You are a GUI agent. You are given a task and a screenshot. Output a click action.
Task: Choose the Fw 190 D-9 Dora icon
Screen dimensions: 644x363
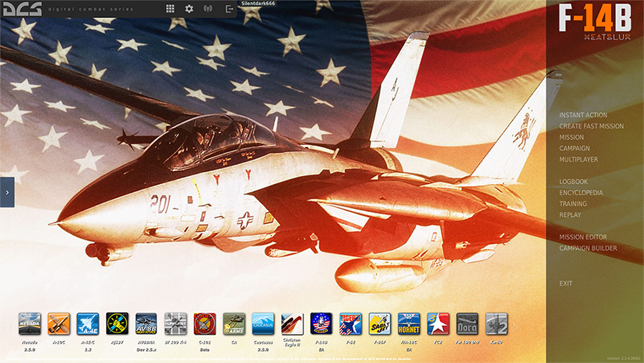(467, 324)
